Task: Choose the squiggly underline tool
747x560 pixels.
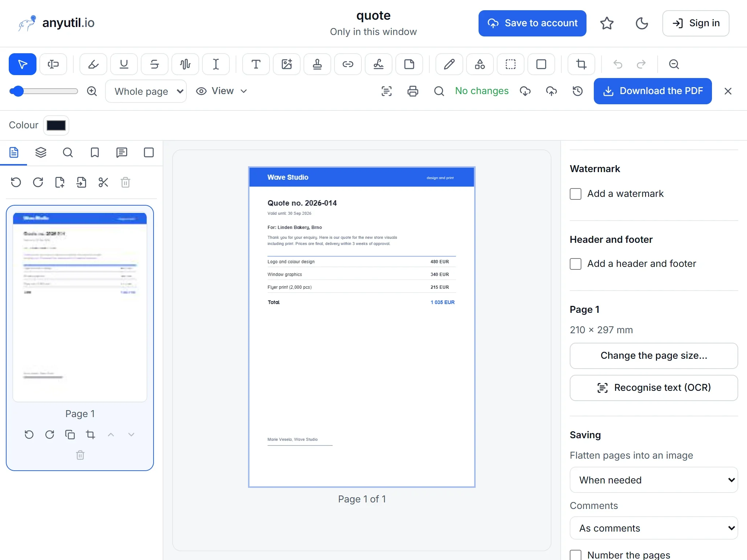Action: point(185,65)
